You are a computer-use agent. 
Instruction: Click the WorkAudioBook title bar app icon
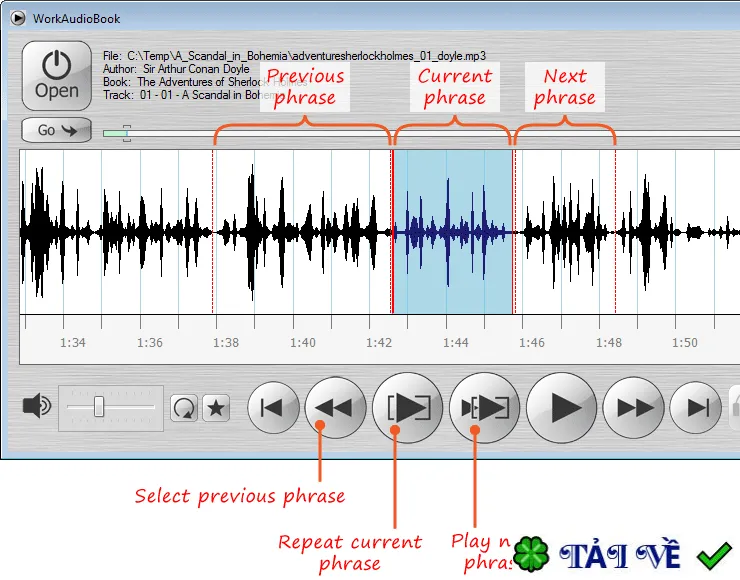(18, 18)
